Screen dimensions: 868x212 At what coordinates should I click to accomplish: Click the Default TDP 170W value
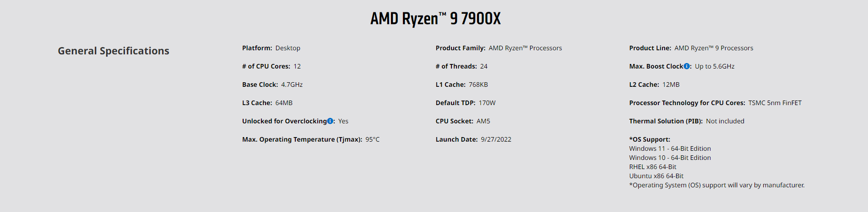[487, 103]
